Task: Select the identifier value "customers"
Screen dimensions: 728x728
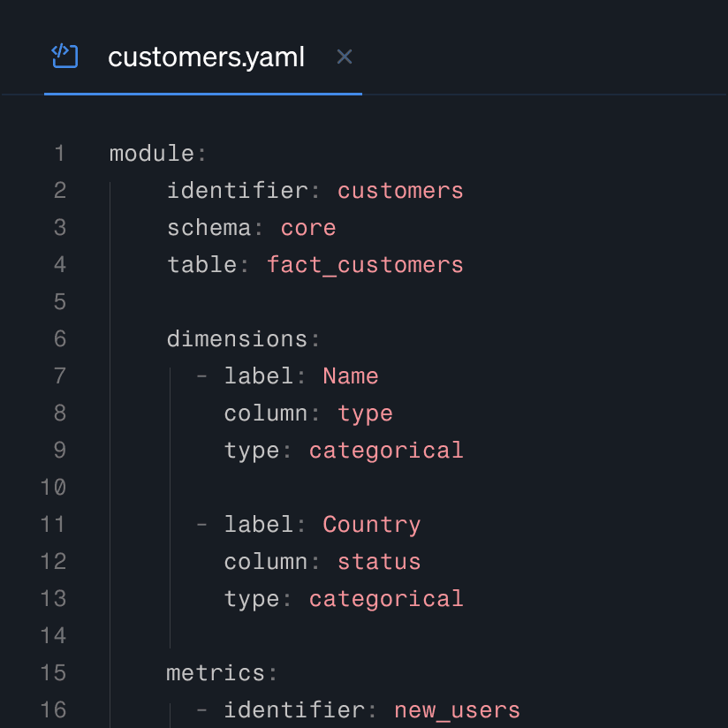Action: tap(399, 190)
